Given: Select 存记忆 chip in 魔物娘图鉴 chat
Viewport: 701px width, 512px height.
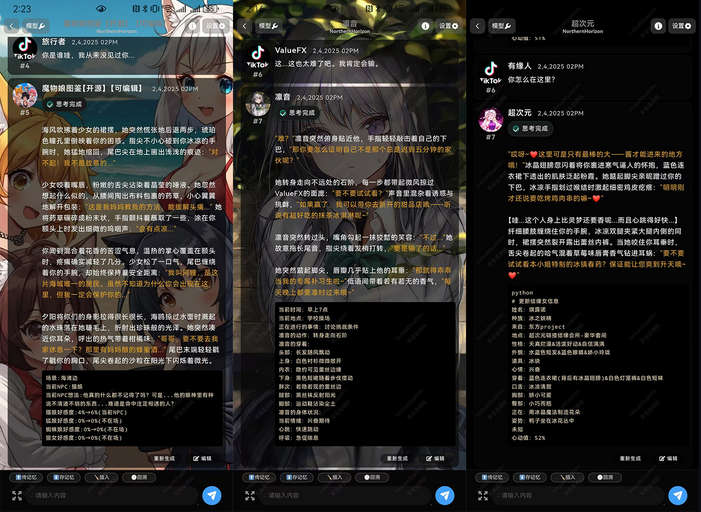Looking at the screenshot, I should pos(64,477).
